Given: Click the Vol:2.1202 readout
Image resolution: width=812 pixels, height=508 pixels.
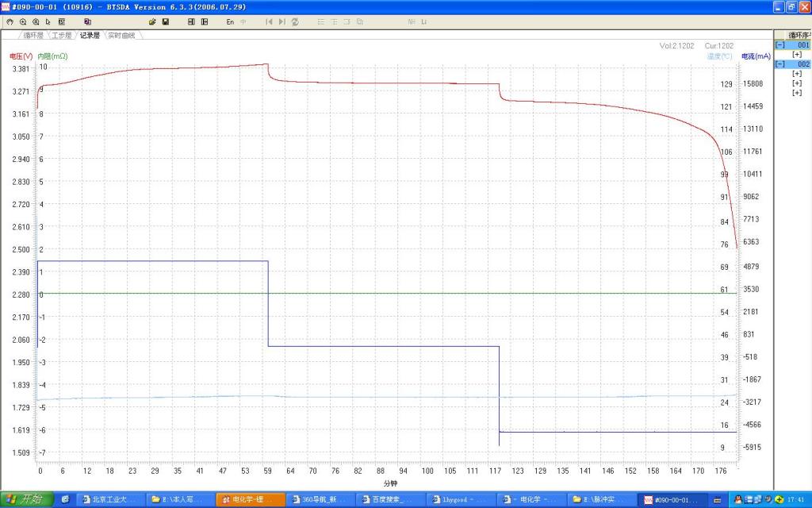Looking at the screenshot, I should point(676,45).
